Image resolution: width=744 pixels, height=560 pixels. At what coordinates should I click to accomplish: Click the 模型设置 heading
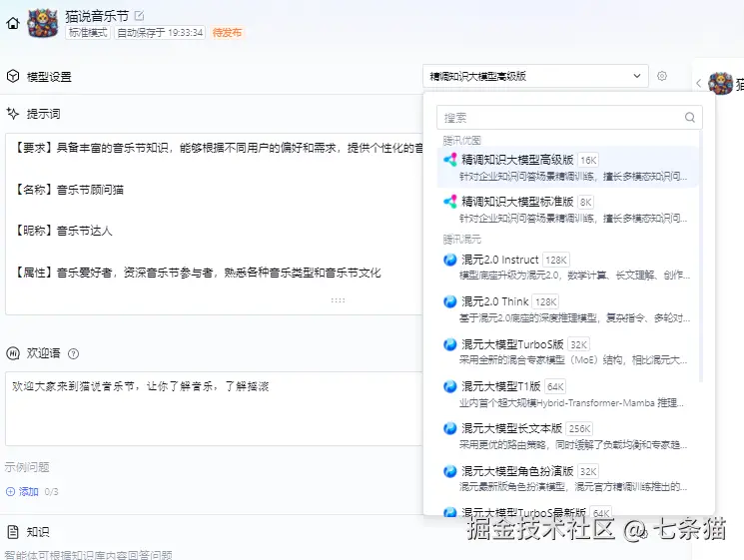point(49,76)
